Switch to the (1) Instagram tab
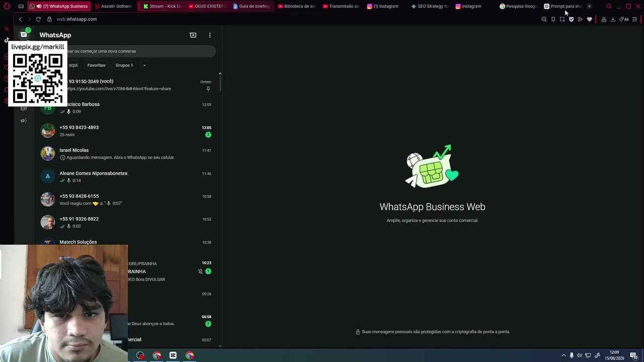The image size is (644, 362). [x=386, y=7]
